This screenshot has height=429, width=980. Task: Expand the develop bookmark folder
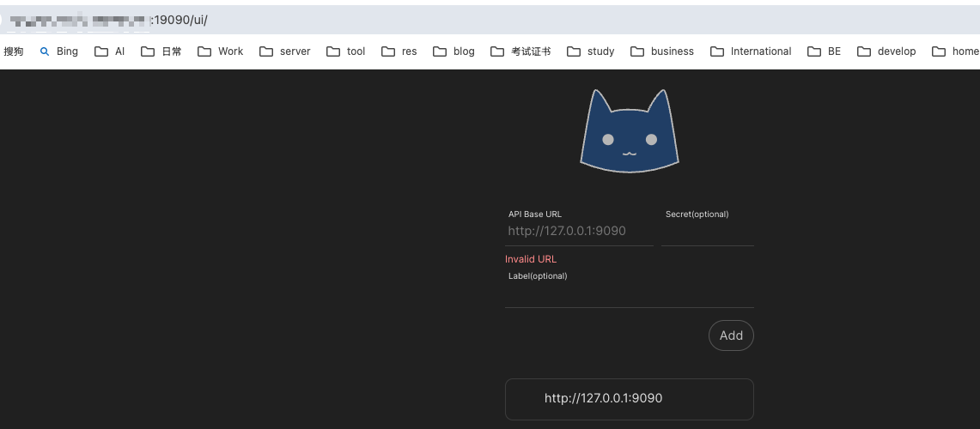(886, 51)
